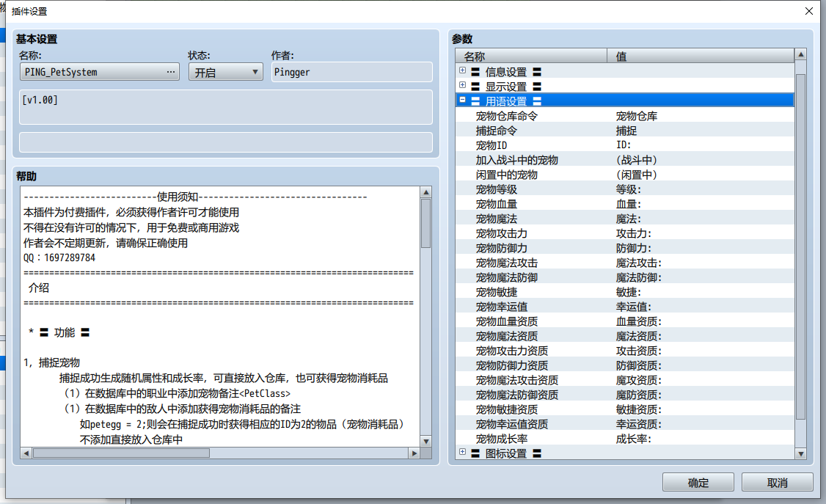
Task: Select the 宠物魔法防御 parameter row
Action: (625, 277)
